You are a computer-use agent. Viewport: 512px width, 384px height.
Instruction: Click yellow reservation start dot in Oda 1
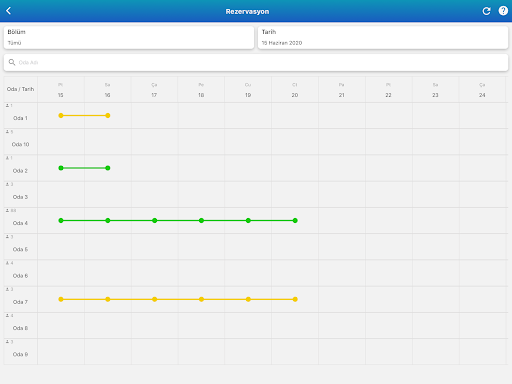[61, 115]
